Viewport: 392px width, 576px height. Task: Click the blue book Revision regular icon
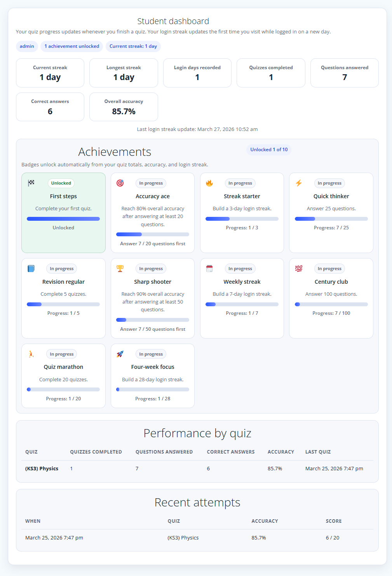click(31, 269)
